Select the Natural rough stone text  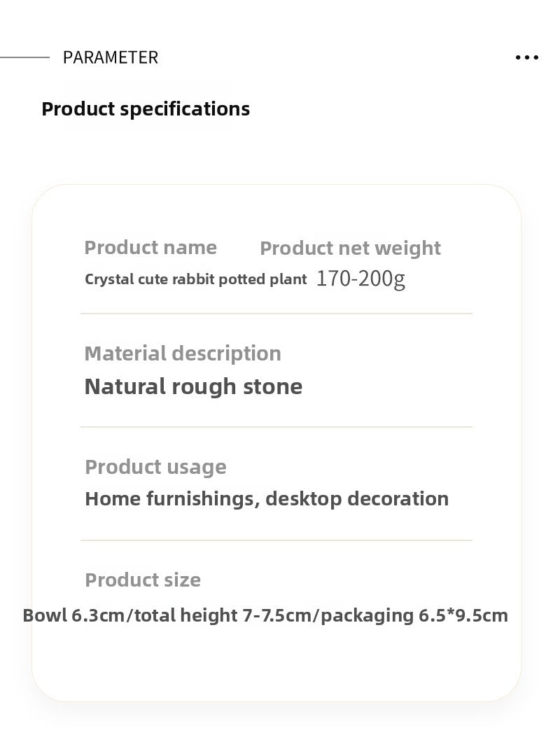coord(193,386)
